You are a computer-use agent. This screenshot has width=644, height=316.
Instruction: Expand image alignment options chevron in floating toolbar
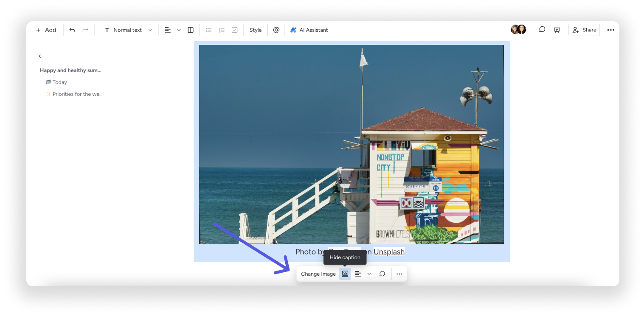click(x=369, y=274)
